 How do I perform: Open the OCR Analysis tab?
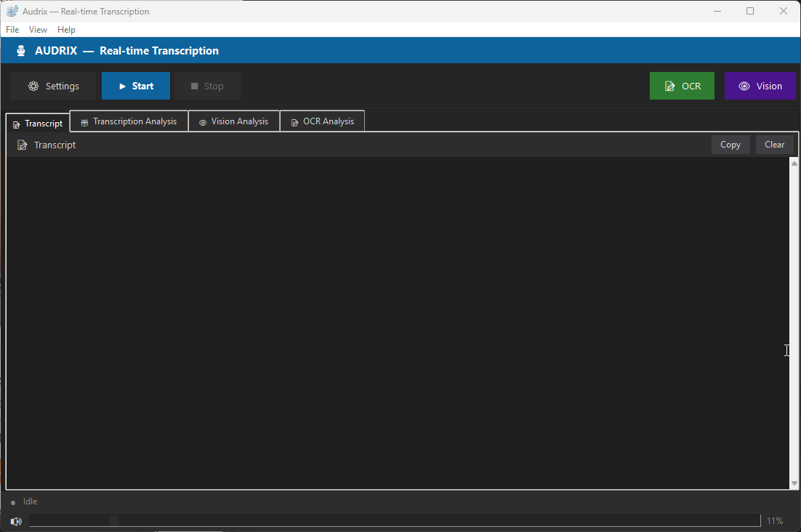322,121
